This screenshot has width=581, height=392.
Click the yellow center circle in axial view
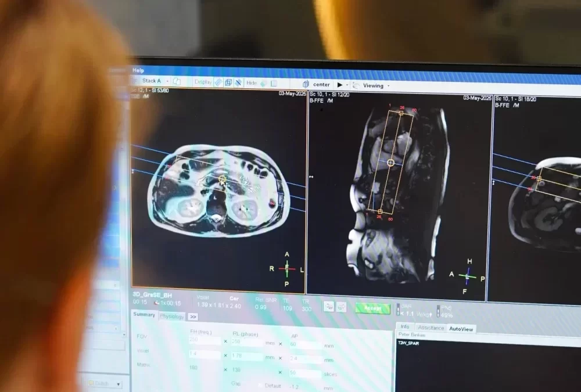tap(222, 179)
